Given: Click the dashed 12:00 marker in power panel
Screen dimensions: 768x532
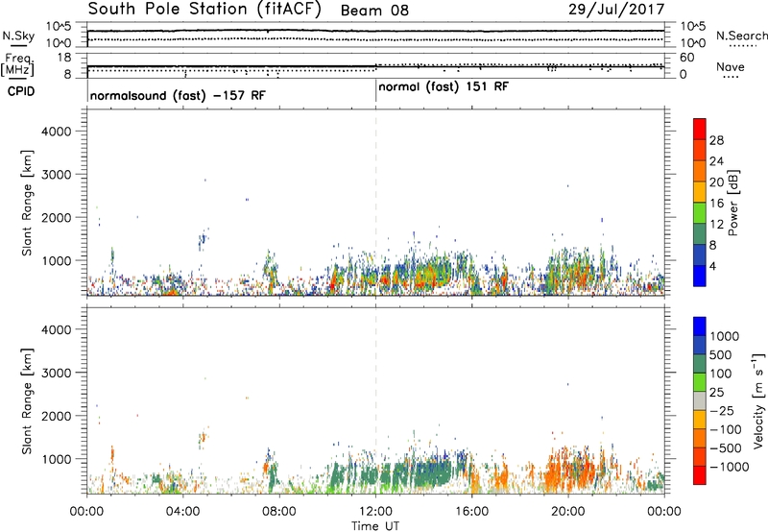Looking at the screenshot, I should pos(375,203).
